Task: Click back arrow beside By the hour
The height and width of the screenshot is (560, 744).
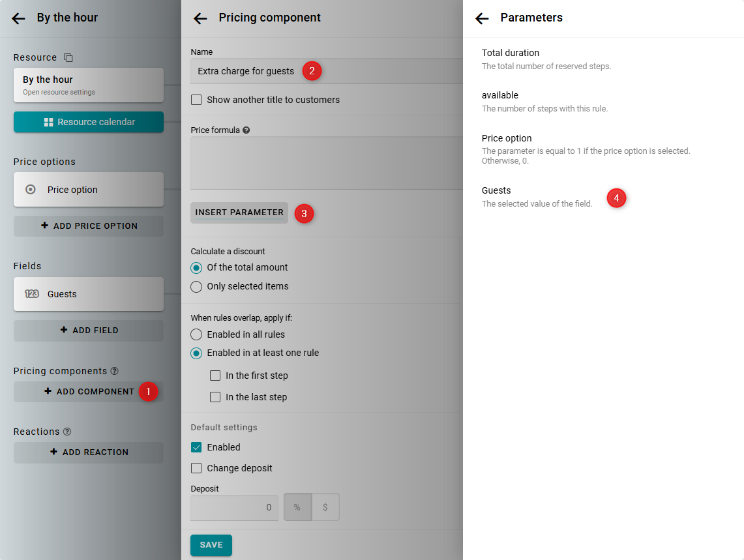Action: point(18,18)
